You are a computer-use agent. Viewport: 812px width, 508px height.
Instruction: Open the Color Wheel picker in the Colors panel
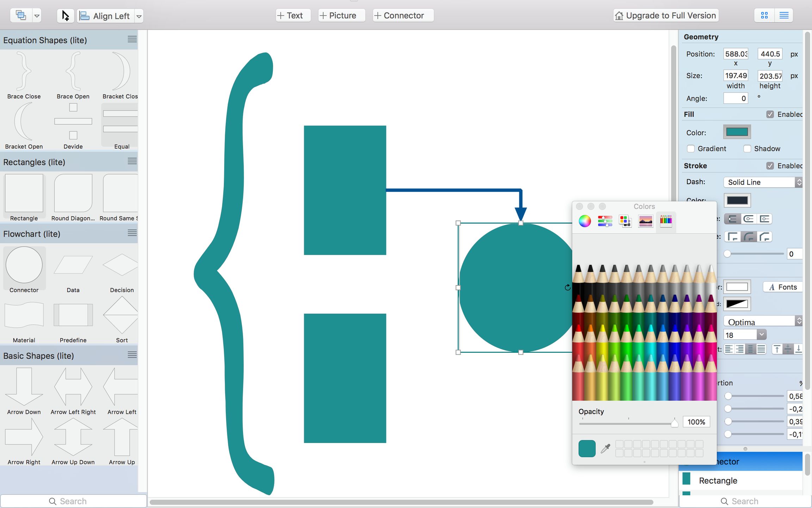point(585,221)
